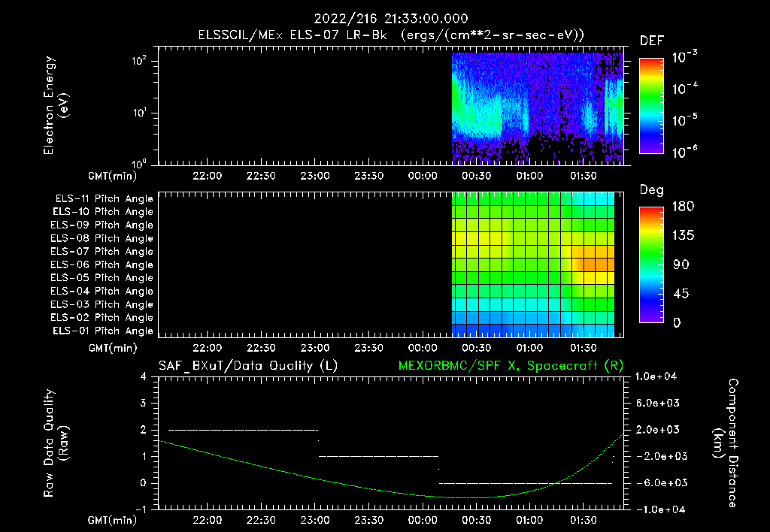Click the GMT(min) label under the spectrogram
770x532 pixels.
(112, 176)
